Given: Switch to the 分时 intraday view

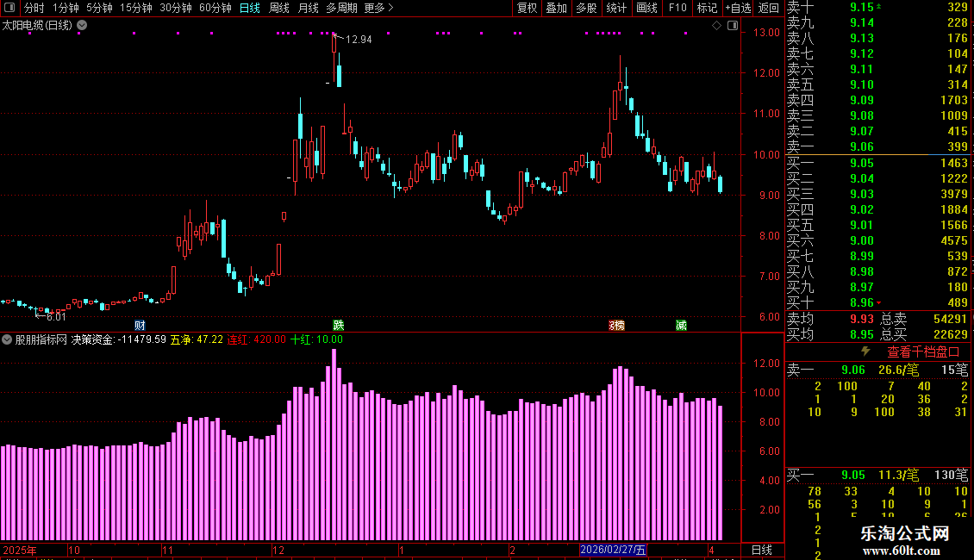Looking at the screenshot, I should coord(34,8).
